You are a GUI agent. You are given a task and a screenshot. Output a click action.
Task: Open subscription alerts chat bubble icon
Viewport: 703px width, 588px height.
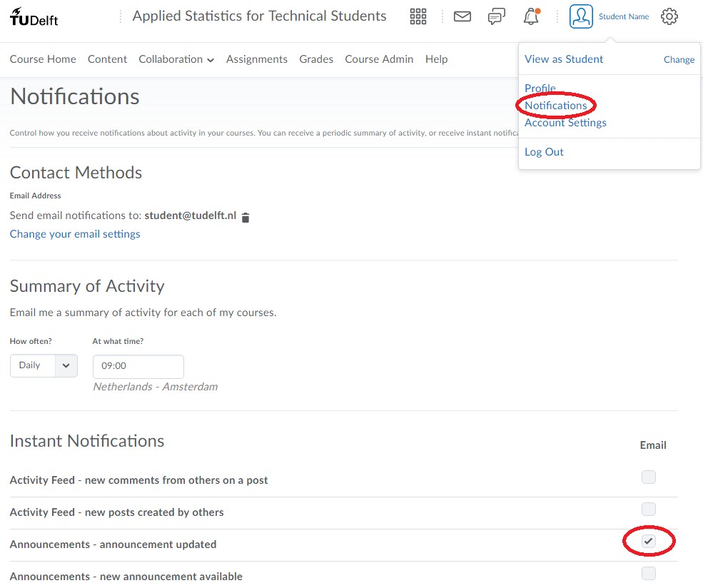pyautogui.click(x=497, y=16)
